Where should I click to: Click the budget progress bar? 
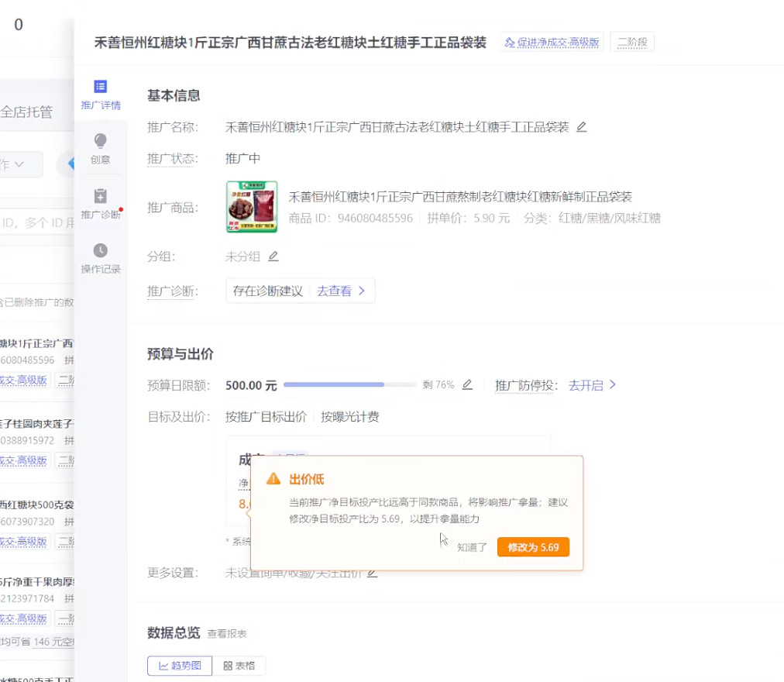click(350, 384)
